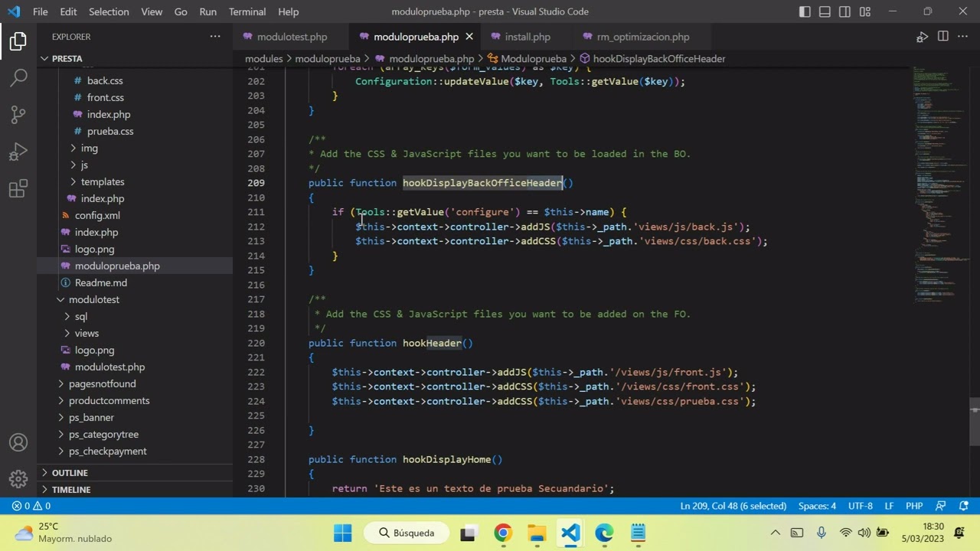
Task: Open the Extensions view icon
Action: (18, 188)
